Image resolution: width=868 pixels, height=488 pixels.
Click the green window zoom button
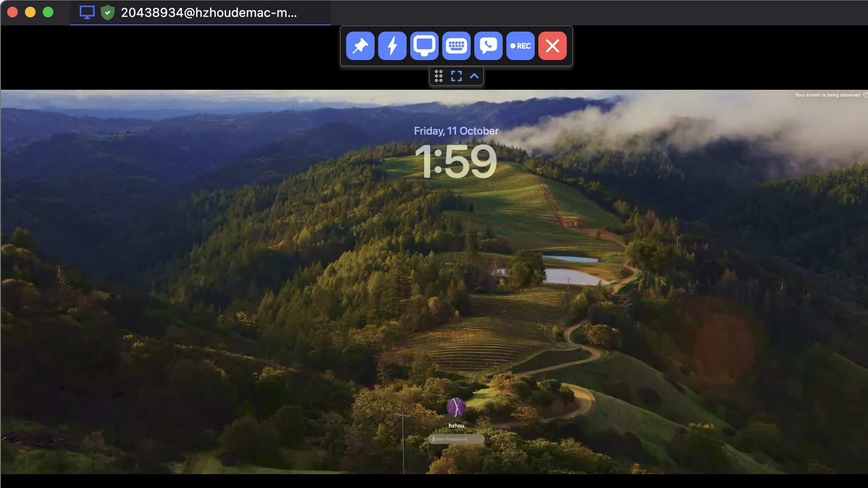point(48,12)
